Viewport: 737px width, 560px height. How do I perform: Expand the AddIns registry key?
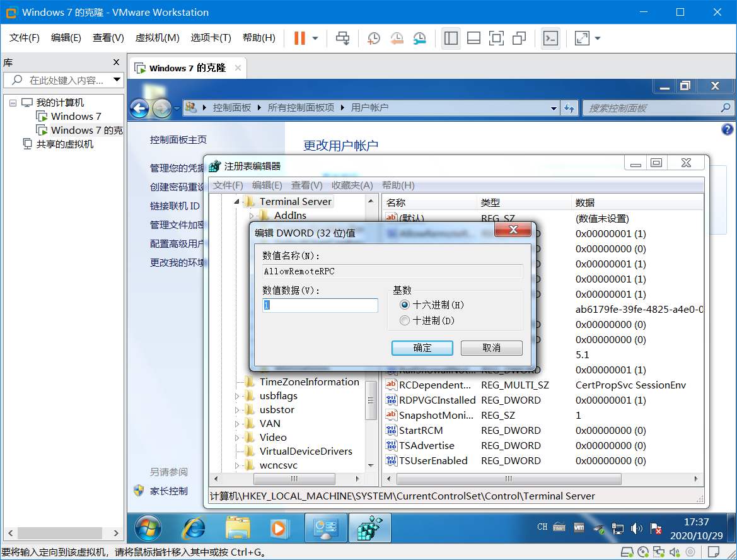252,216
